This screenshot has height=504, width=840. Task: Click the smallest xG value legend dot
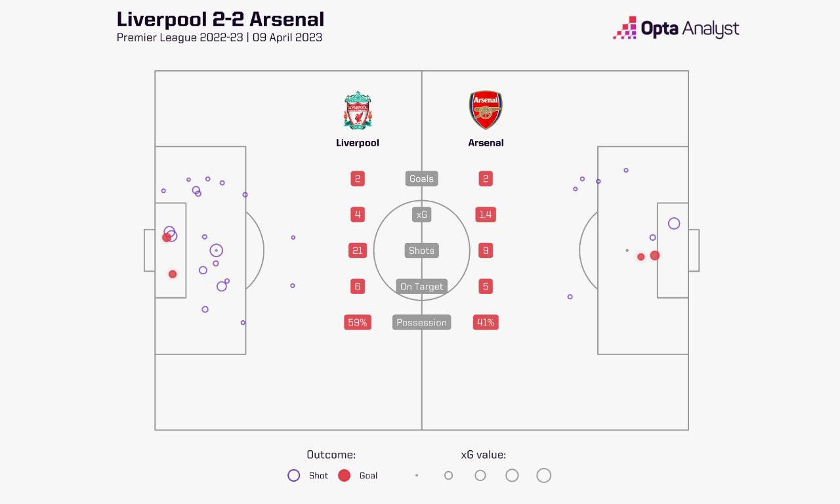417,476
